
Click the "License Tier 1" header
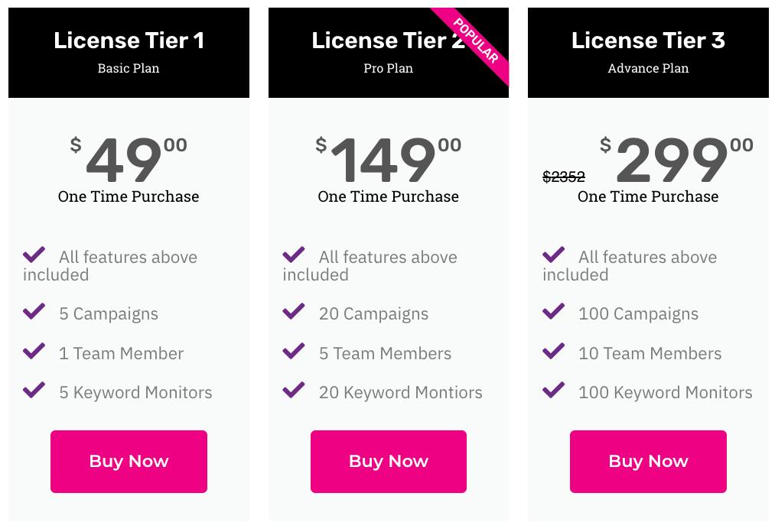point(129,40)
